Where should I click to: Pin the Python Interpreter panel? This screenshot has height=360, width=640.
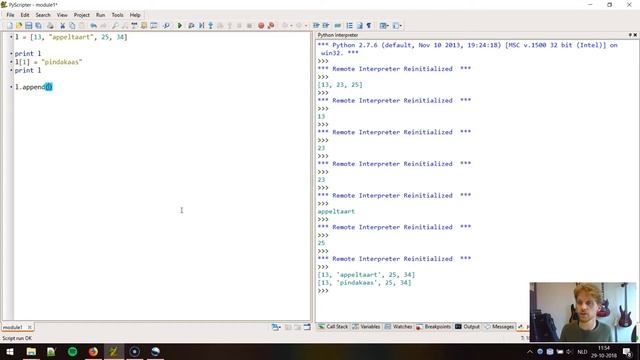pos(630,35)
